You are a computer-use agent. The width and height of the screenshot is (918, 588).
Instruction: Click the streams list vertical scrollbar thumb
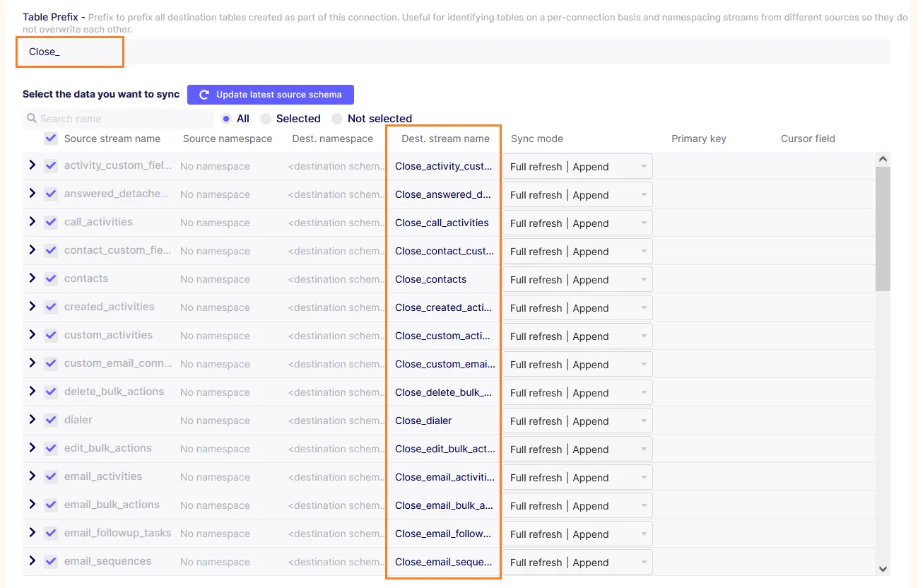(883, 229)
